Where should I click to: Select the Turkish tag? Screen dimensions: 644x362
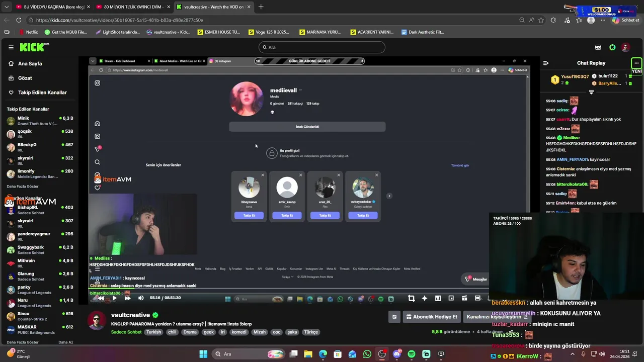[x=153, y=332]
